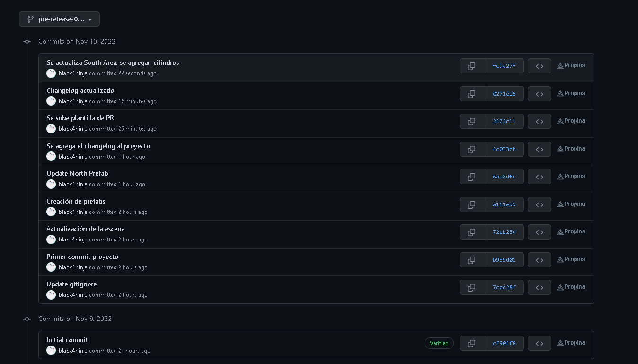Open commit hash link 72eb25d
Image resolution: width=638 pixels, height=364 pixels.
point(504,232)
